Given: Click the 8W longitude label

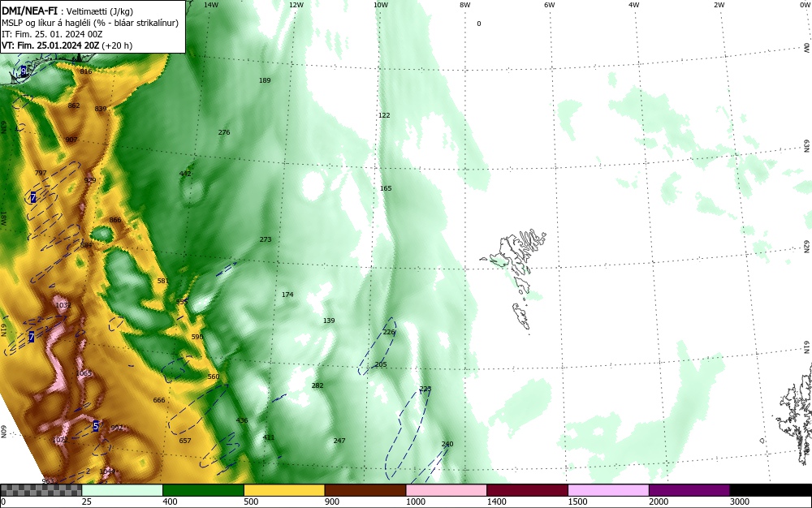Looking at the screenshot, I should (465, 5).
